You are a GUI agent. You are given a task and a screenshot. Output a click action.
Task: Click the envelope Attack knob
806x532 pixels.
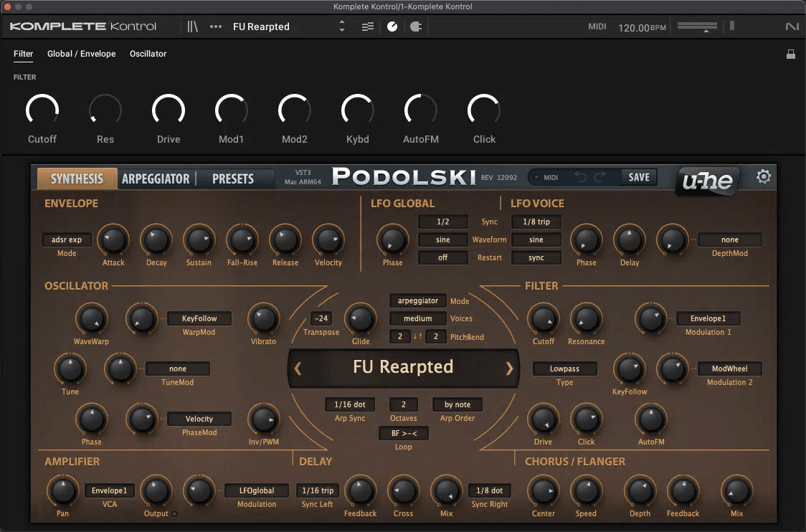click(x=113, y=239)
